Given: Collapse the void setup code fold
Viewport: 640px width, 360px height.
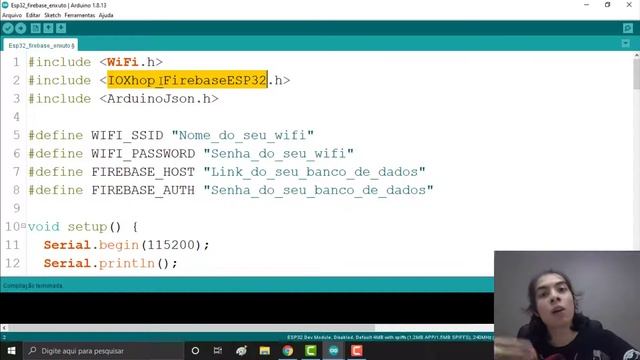Looking at the screenshot, I should click(23, 225).
